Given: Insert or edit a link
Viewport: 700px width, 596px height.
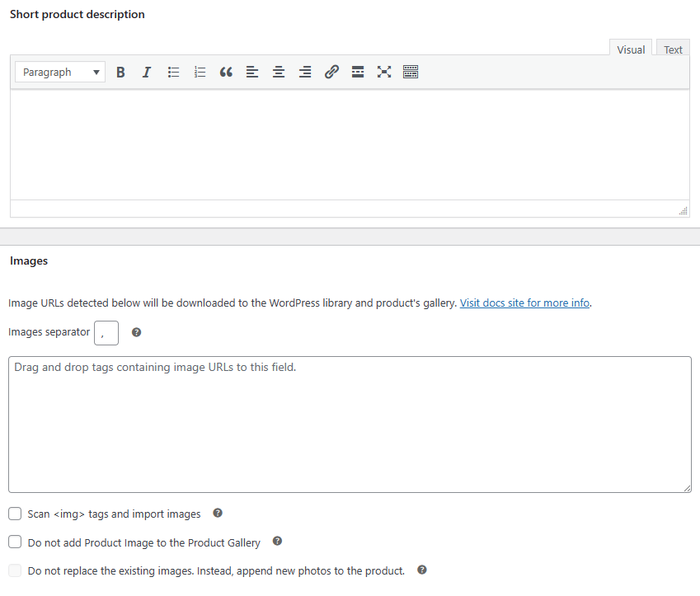Looking at the screenshot, I should click(x=331, y=72).
